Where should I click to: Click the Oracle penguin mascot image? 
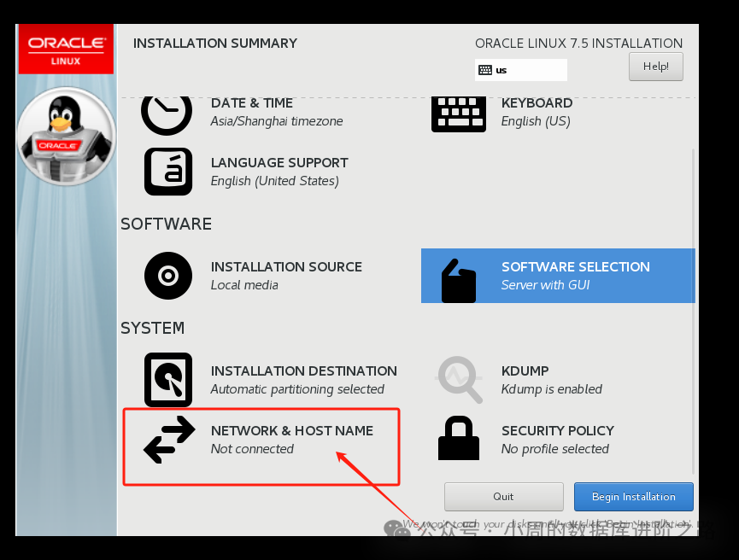click(67, 136)
